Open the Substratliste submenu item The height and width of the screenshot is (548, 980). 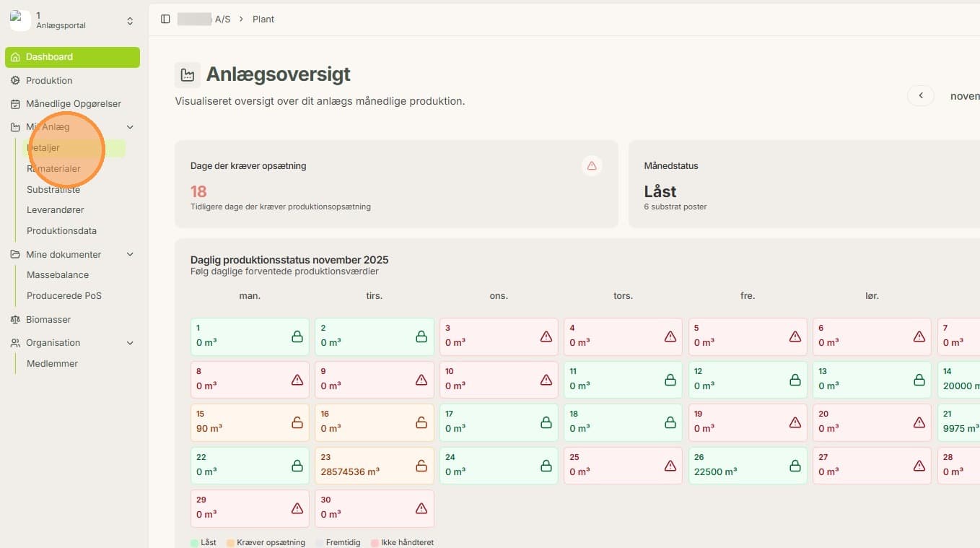53,190
